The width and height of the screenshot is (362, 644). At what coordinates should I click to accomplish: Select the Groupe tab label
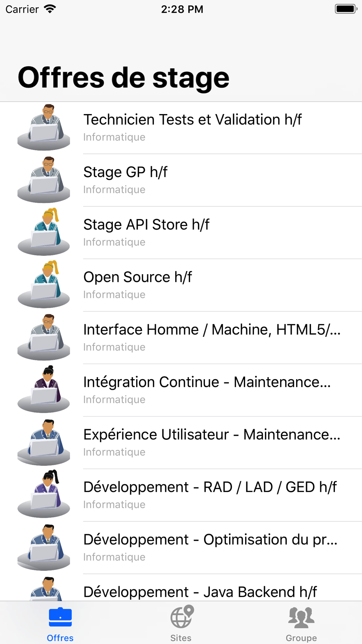click(x=301, y=638)
